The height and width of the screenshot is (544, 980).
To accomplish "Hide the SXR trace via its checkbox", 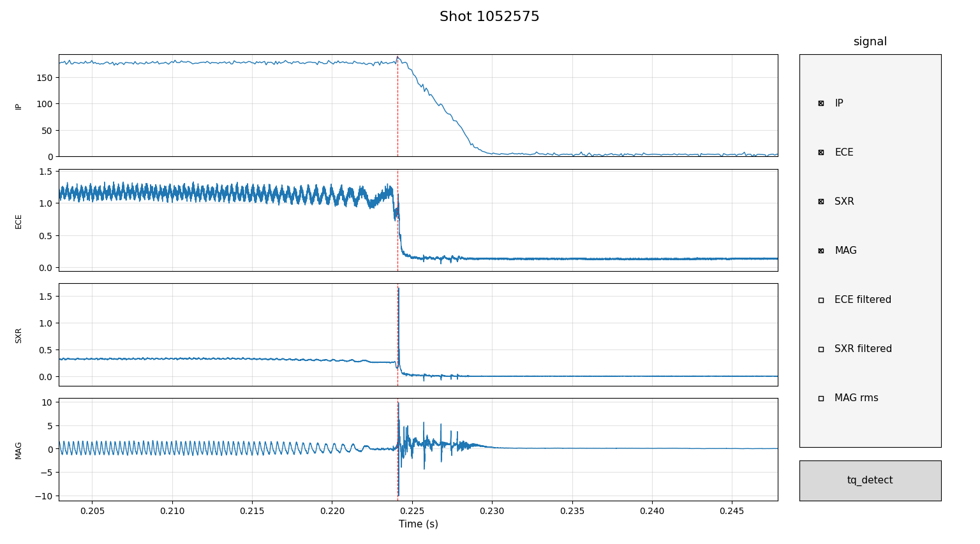I will (821, 202).
